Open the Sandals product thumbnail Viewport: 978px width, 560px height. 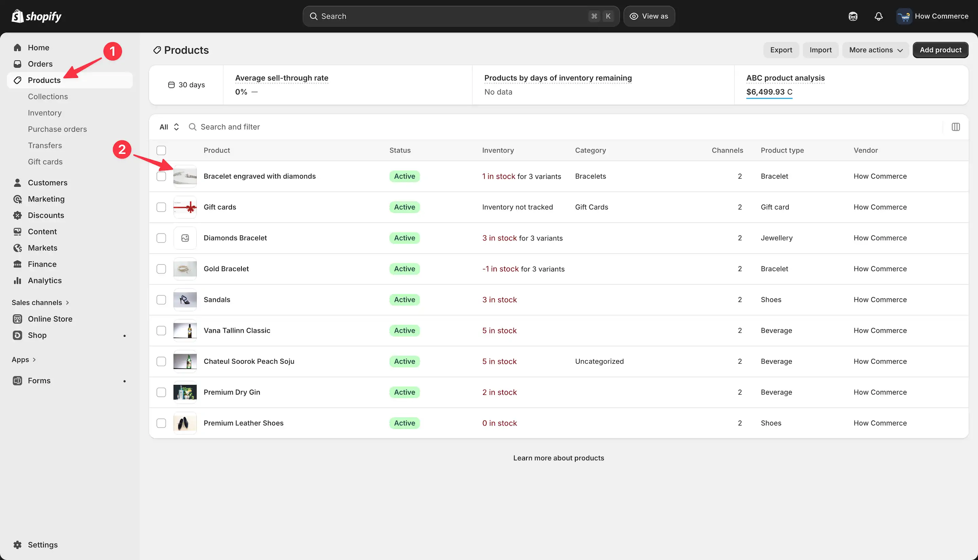(185, 300)
